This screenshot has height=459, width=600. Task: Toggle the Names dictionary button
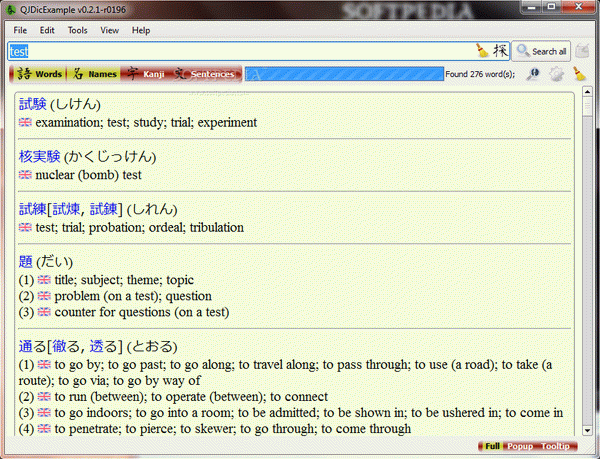coord(93,74)
